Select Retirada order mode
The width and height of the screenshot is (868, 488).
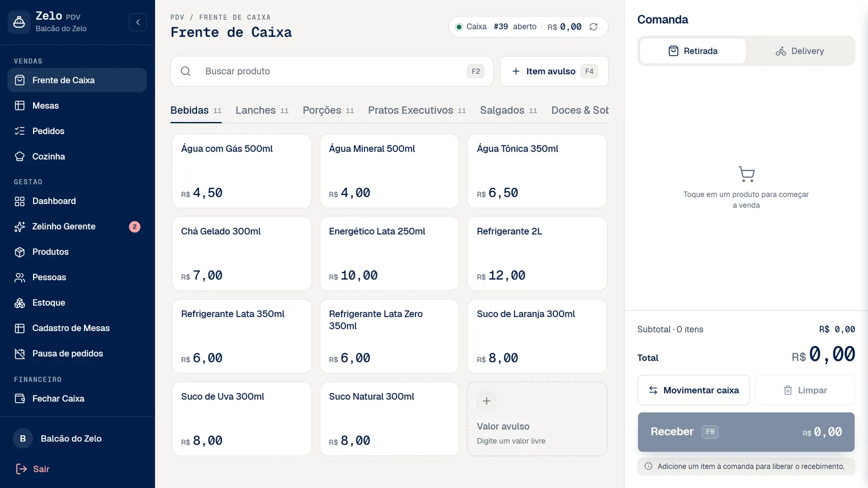point(693,51)
